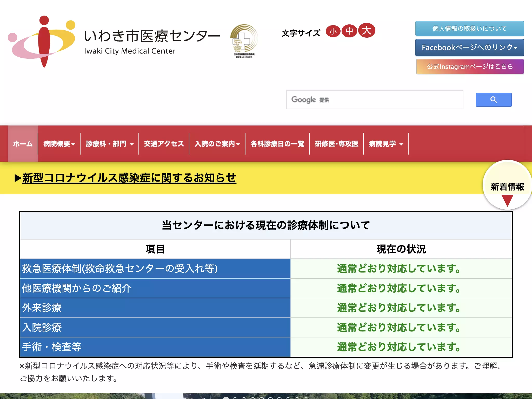
Task: Open 研修医・専攻医 page
Action: click(336, 144)
